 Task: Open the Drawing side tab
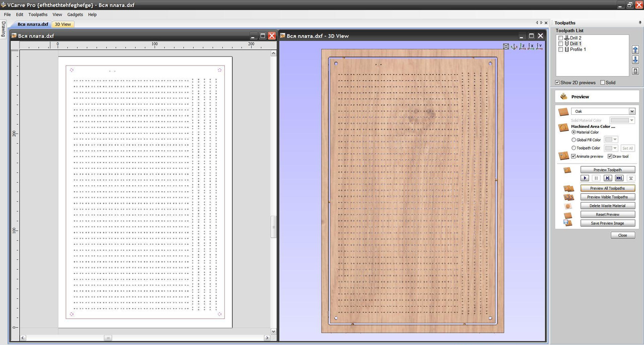(x=3, y=29)
